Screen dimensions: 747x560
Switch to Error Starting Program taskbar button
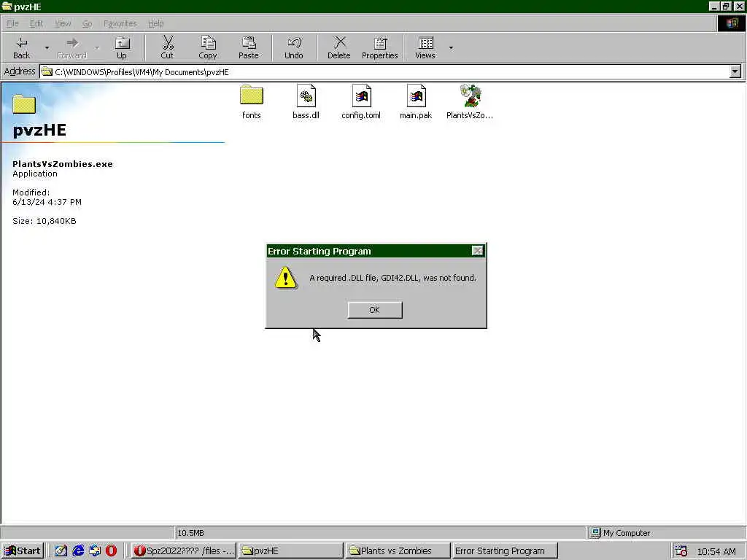505,551
